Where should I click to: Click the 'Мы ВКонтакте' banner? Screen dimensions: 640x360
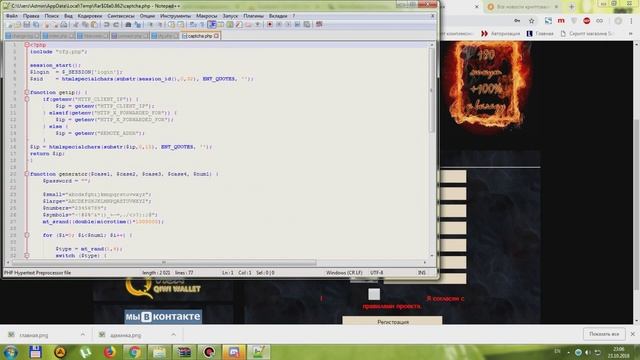(x=163, y=316)
